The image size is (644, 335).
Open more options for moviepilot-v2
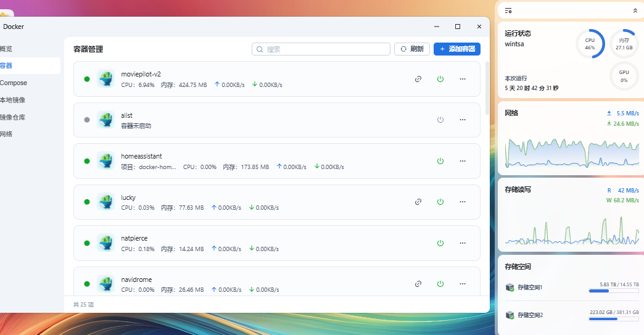pyautogui.click(x=463, y=79)
